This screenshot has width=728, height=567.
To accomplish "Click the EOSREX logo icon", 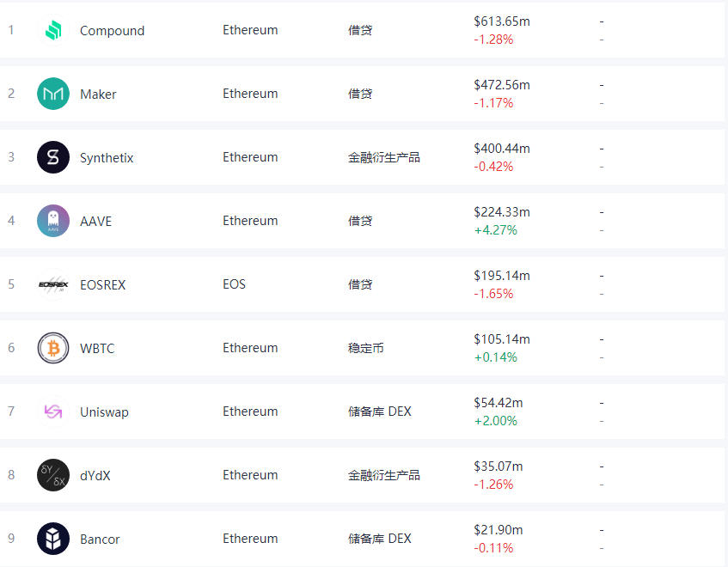I will tap(53, 284).
